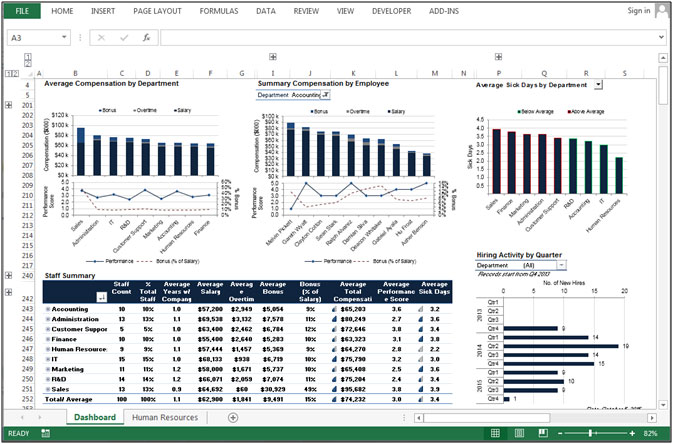
Task: Click the next sheet navigation arrow
Action: (40, 417)
